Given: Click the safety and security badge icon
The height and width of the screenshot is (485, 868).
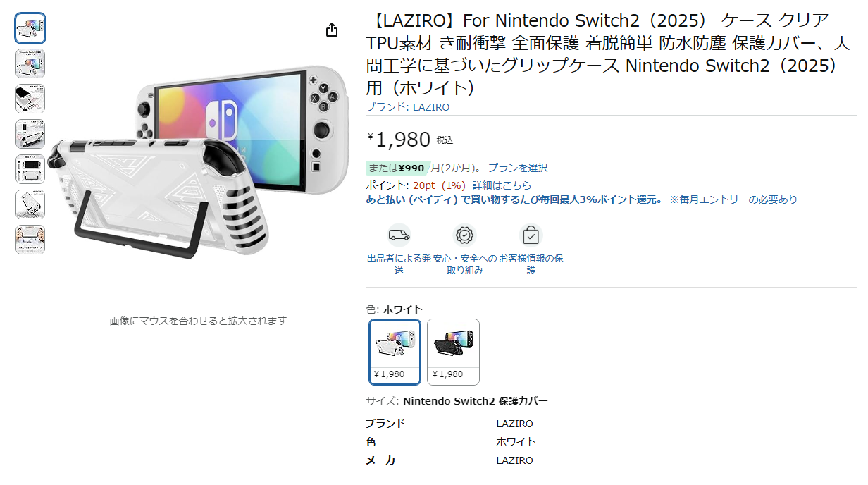Looking at the screenshot, I should tap(465, 235).
